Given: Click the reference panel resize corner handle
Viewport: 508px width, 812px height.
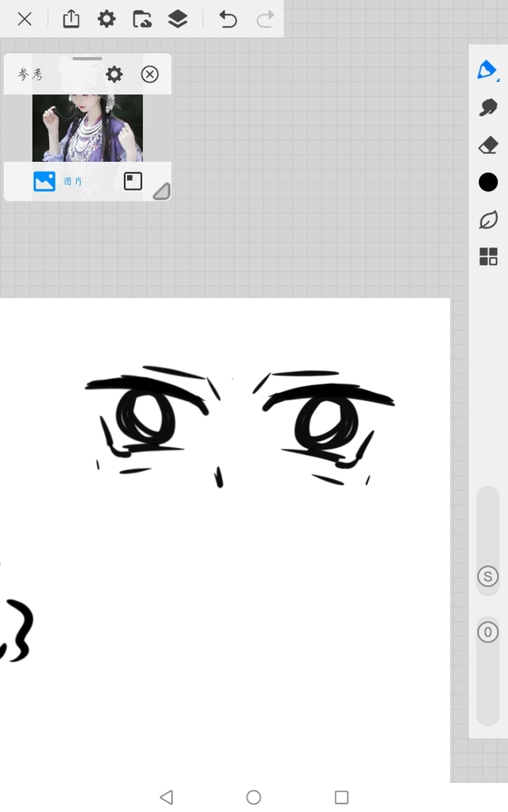Looking at the screenshot, I should point(162,191).
